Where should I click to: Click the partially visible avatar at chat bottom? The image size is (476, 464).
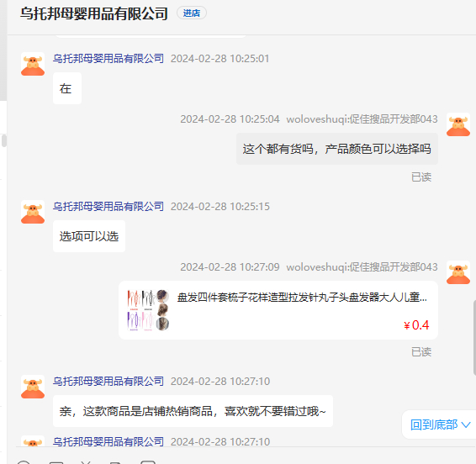pyautogui.click(x=33, y=441)
